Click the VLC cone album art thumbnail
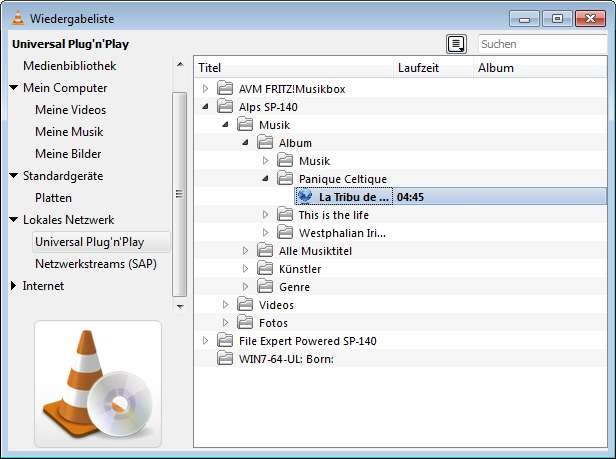Image resolution: width=616 pixels, height=459 pixels. [x=98, y=384]
